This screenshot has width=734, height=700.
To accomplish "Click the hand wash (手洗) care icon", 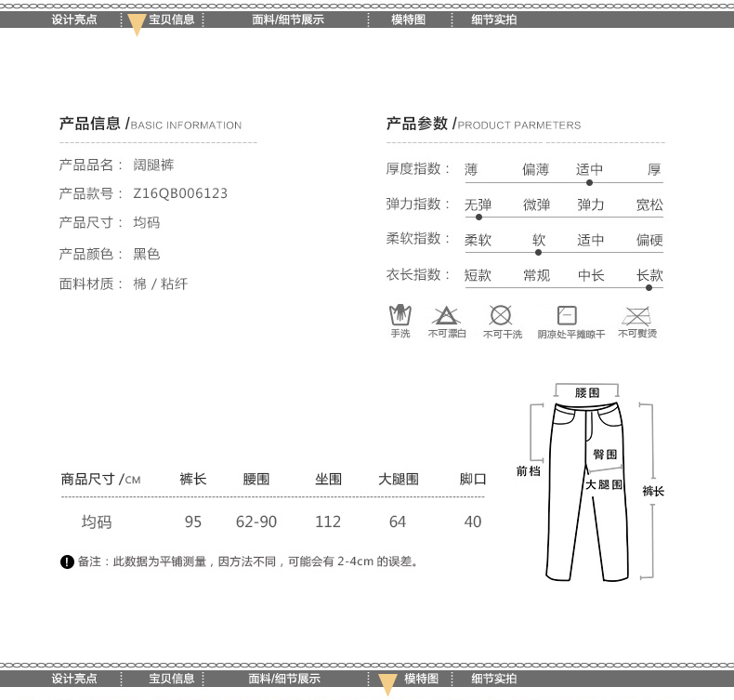I will (400, 315).
